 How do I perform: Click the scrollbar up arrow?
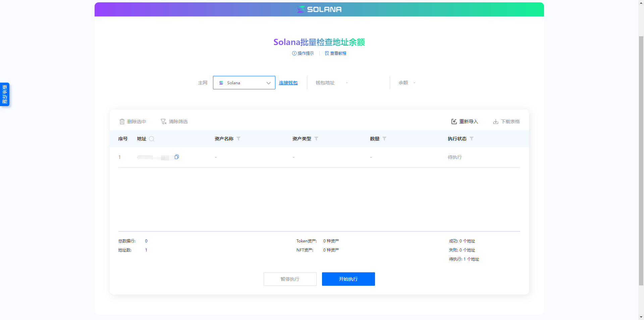coord(641,3)
